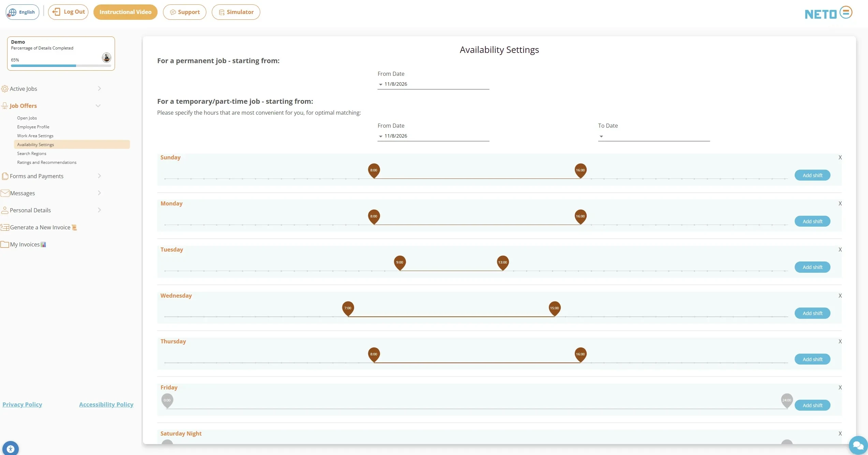This screenshot has height=455, width=868.
Task: Expand Forms and Payments chevron
Action: click(x=99, y=176)
